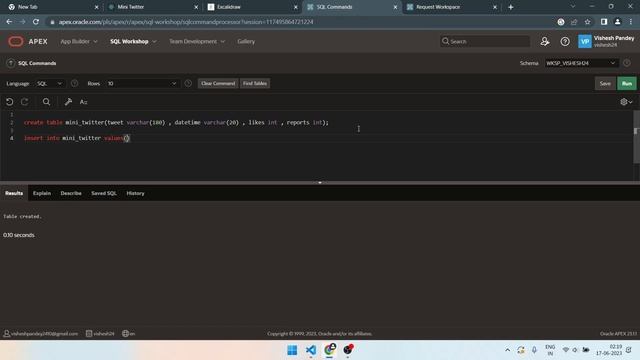Viewport: 640px width, 360px height.
Task: Open the administration user icon
Action: coord(545,41)
